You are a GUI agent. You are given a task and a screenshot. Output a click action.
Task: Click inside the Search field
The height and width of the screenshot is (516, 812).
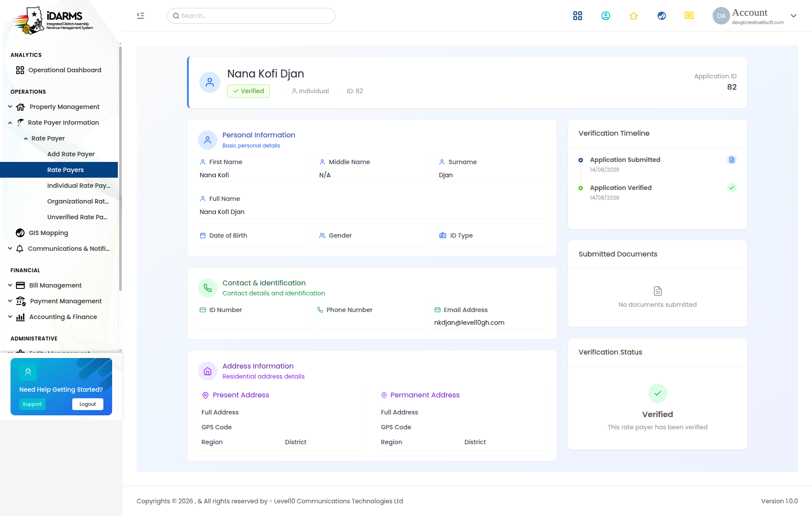tap(251, 16)
